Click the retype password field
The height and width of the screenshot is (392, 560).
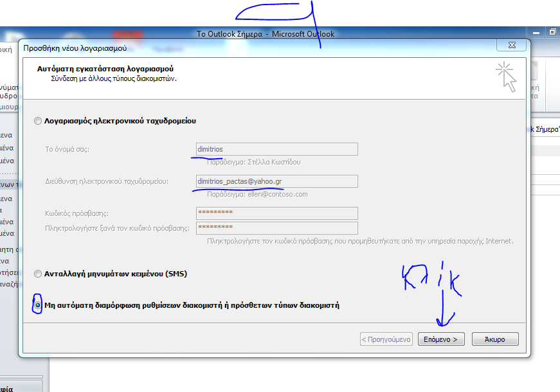click(x=277, y=228)
